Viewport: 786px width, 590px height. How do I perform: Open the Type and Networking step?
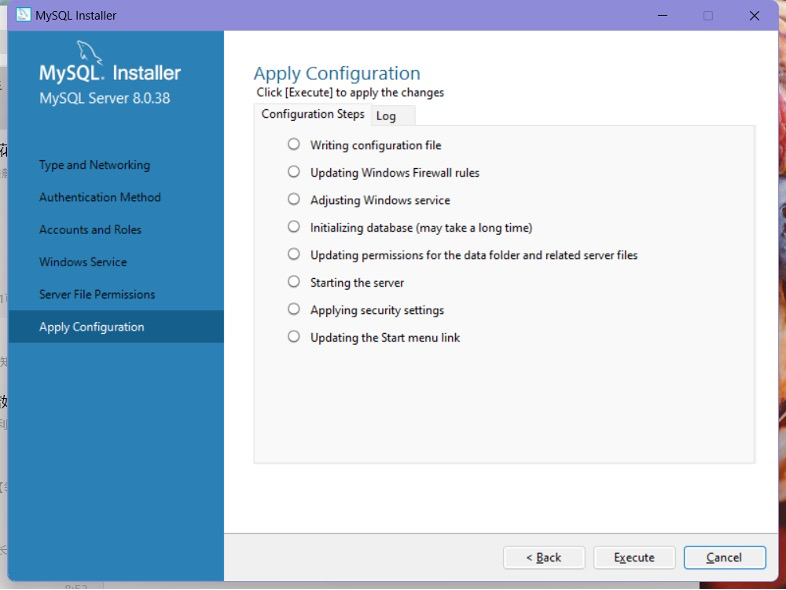pyautogui.click(x=94, y=165)
